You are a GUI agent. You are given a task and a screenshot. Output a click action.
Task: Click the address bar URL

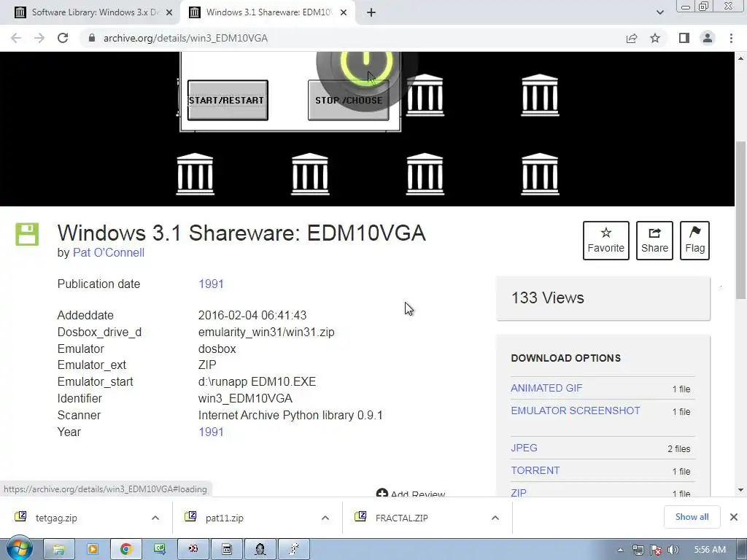[x=185, y=38]
